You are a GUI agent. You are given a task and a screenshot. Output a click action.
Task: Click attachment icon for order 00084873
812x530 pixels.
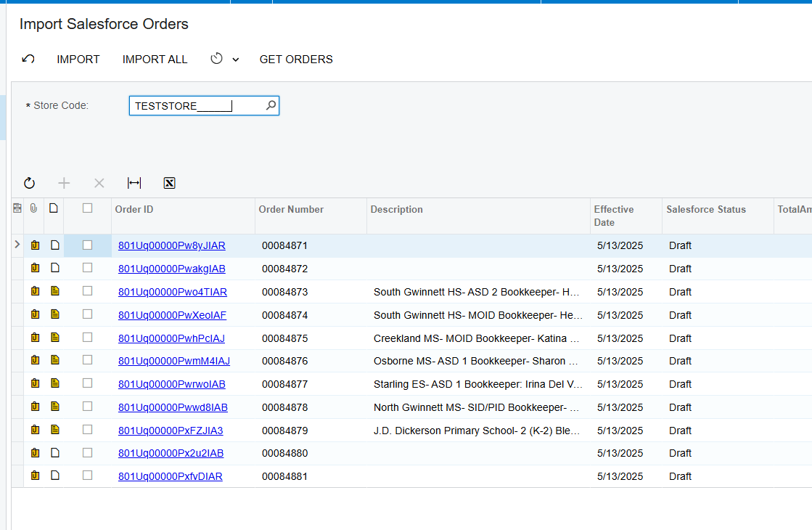[36, 291]
